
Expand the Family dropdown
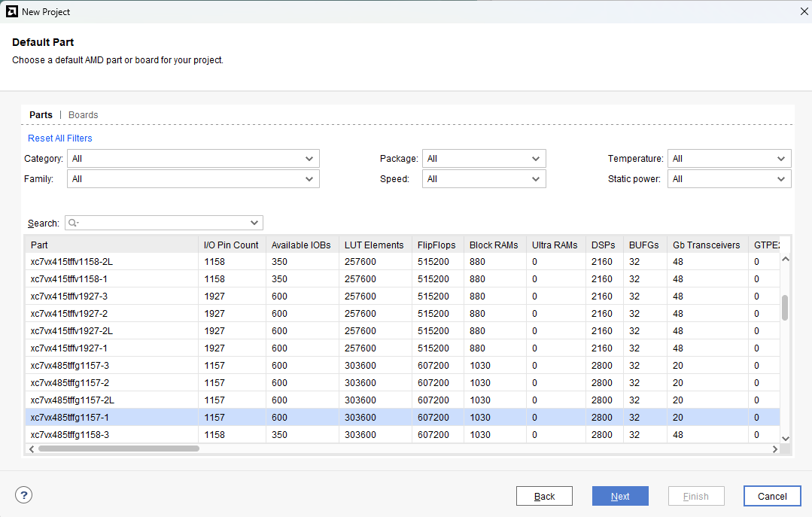click(193, 179)
